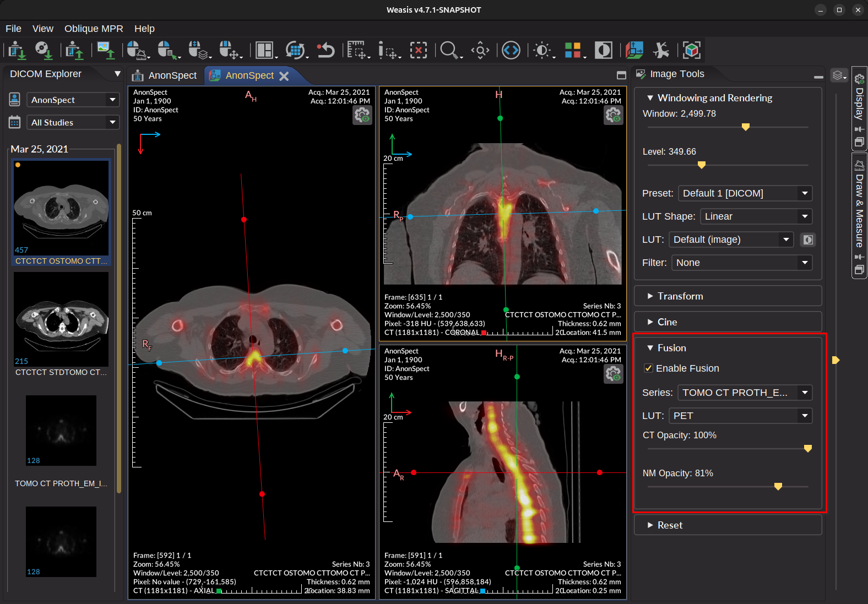Screen dimensions: 868x604
Task: Click the DICOM import icon in toolbar
Action: [17, 51]
